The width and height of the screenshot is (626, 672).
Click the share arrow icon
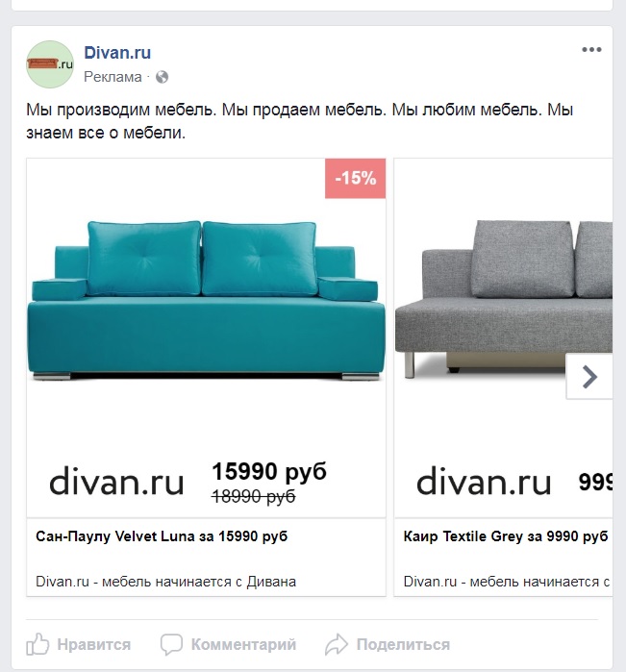click(x=337, y=644)
